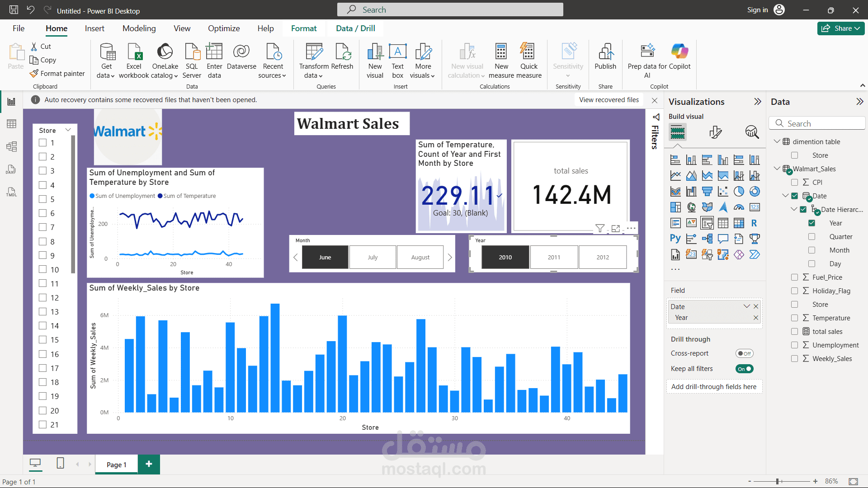Open the File menu
Viewport: 868px width, 488px height.
tap(19, 28)
